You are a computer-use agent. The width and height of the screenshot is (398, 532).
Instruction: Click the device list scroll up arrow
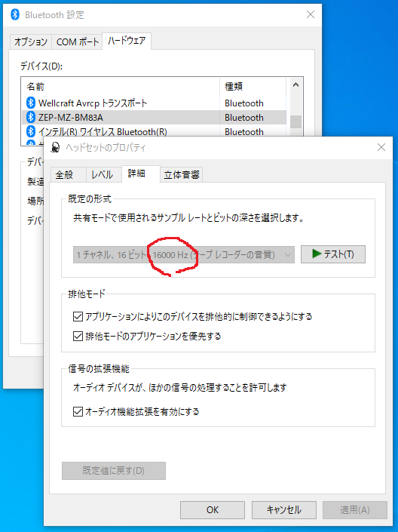295,85
